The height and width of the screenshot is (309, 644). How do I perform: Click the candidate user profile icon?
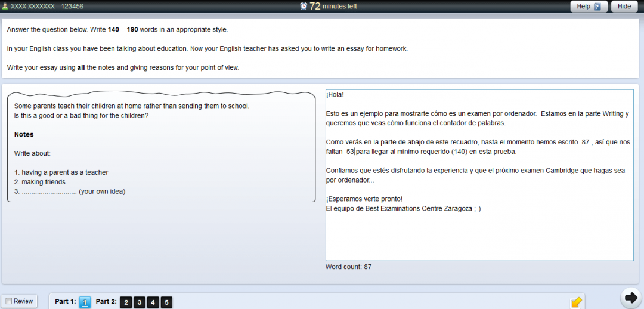point(5,7)
